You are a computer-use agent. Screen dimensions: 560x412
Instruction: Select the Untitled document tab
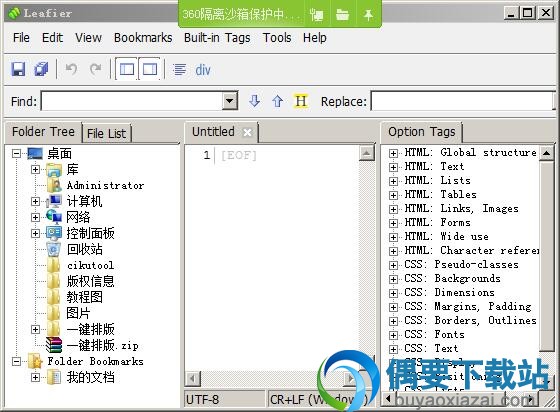[213, 132]
